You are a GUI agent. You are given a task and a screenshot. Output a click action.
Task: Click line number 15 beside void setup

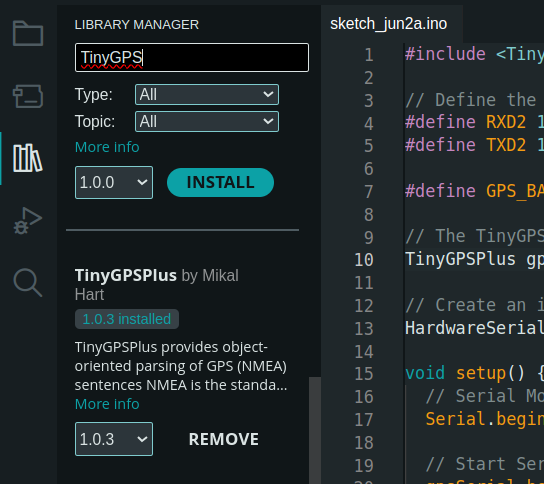point(364,374)
